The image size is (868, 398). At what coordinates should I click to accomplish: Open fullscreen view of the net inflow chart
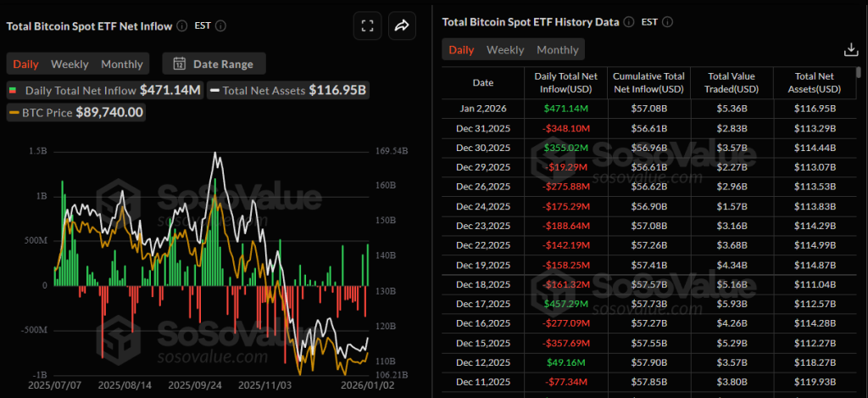coord(368,25)
